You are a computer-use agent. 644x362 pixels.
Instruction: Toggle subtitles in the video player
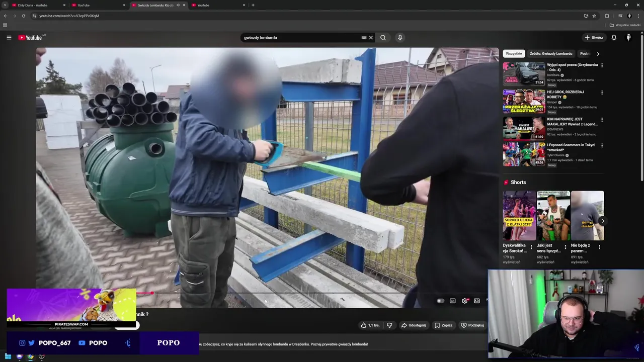coord(452,301)
